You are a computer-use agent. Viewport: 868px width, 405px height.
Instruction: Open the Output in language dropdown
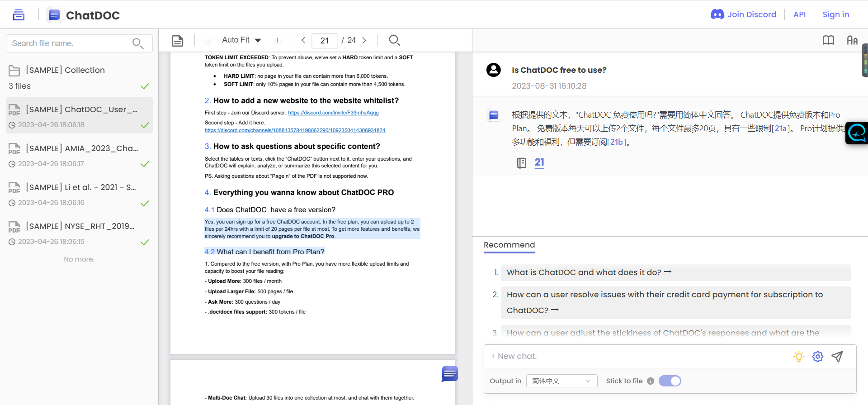[x=561, y=381]
